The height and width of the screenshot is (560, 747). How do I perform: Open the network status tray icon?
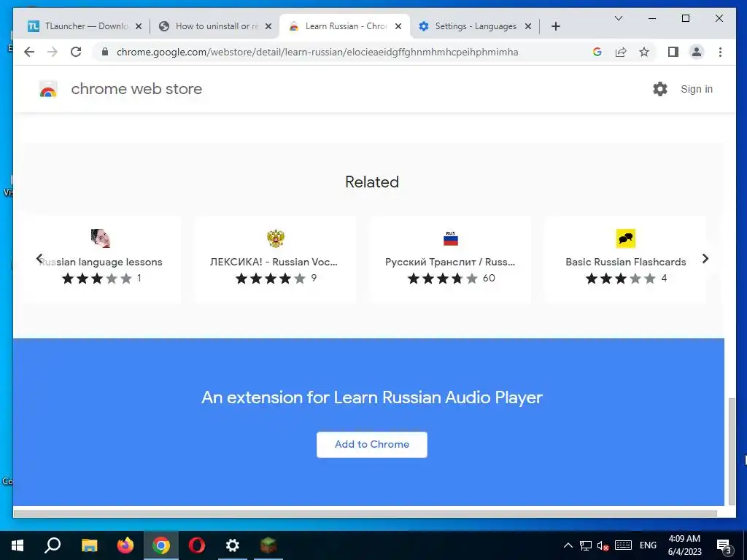pyautogui.click(x=586, y=545)
